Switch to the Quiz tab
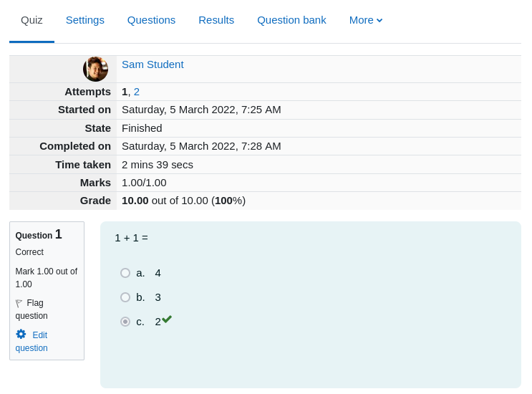Image resolution: width=532 pixels, height=394 pixels. pos(32,20)
